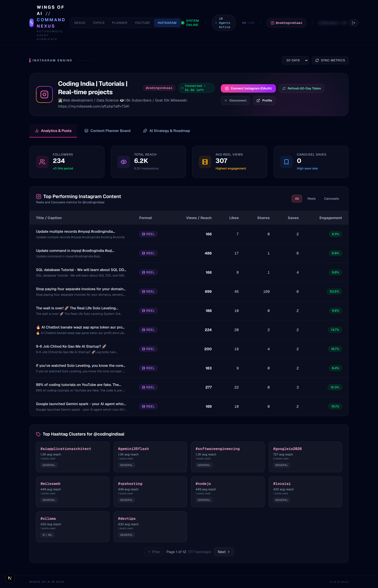
Task: Click the #softwareengineering hashtag card
Action: tap(228, 457)
